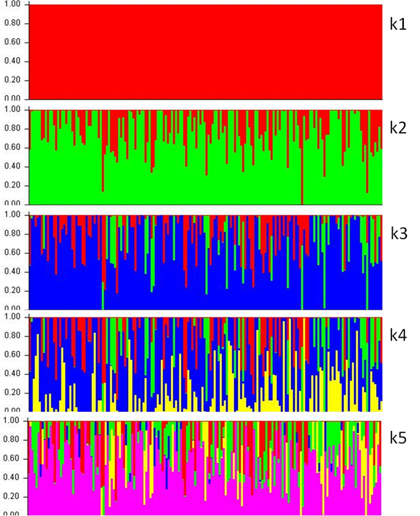Click the 0.80 axis tick of k2 plot
This screenshot has height=516, width=420.
(x=12, y=129)
